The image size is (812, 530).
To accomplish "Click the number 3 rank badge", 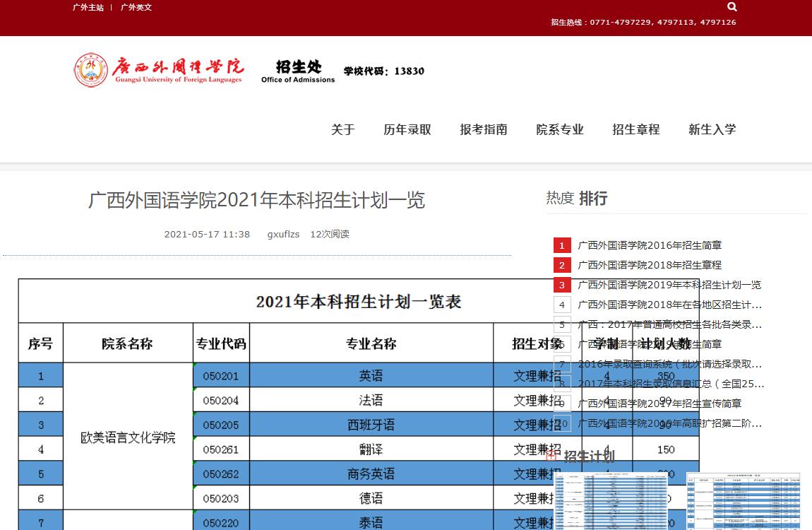I will tap(562, 285).
